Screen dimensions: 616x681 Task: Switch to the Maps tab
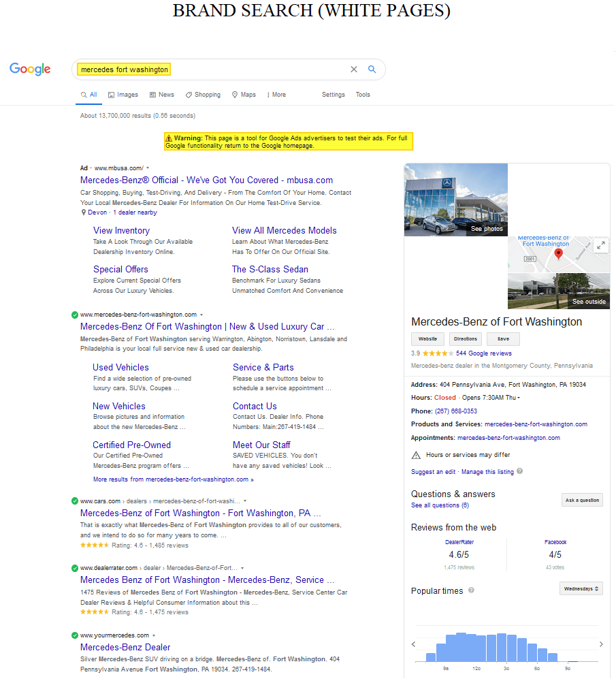click(x=244, y=95)
